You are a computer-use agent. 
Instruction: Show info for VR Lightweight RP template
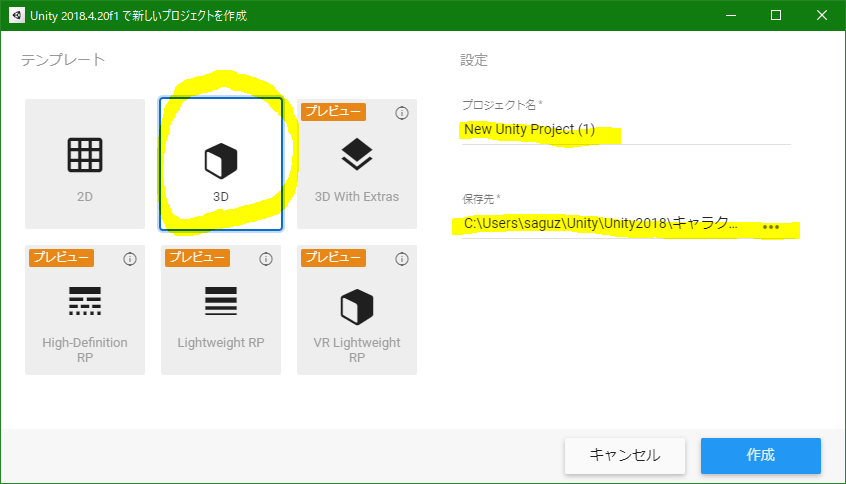(x=401, y=259)
